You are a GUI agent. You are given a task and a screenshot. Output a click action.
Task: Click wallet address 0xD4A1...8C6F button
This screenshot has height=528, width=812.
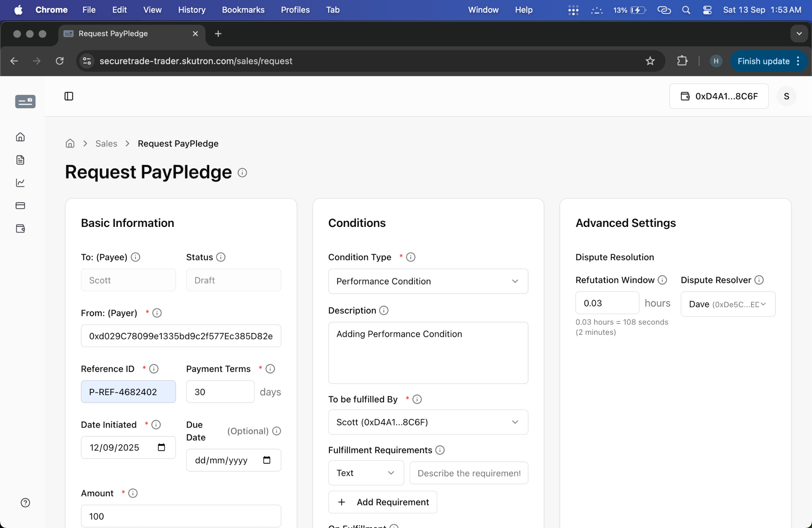click(x=719, y=96)
